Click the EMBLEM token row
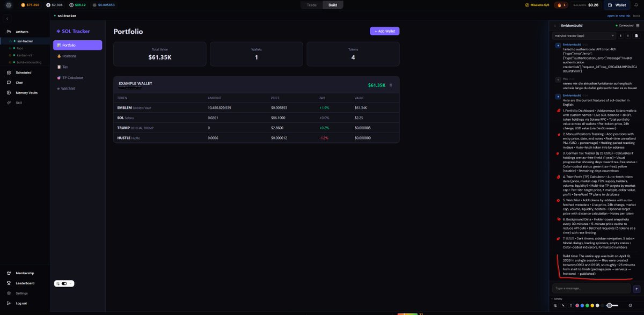The width and height of the screenshot is (644, 315). (x=257, y=108)
